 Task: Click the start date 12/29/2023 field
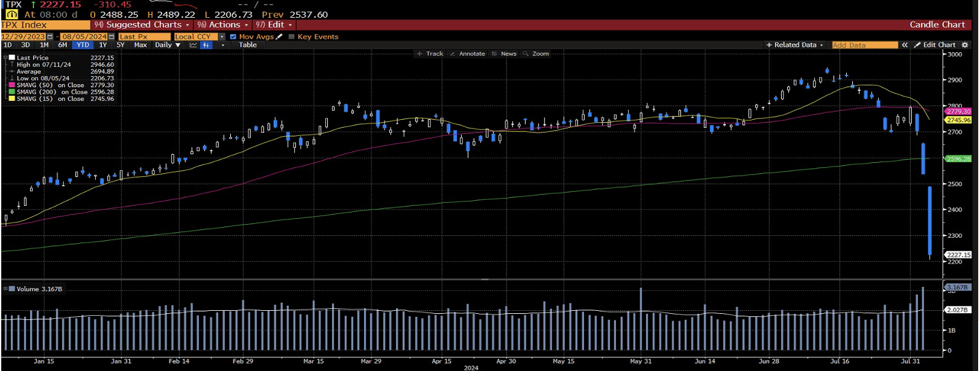pyautogui.click(x=24, y=37)
